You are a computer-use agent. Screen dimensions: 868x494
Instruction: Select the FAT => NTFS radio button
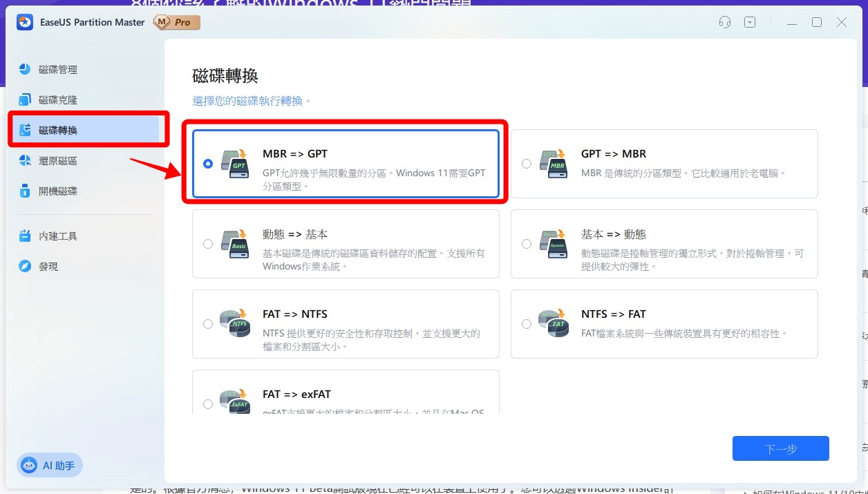point(208,324)
